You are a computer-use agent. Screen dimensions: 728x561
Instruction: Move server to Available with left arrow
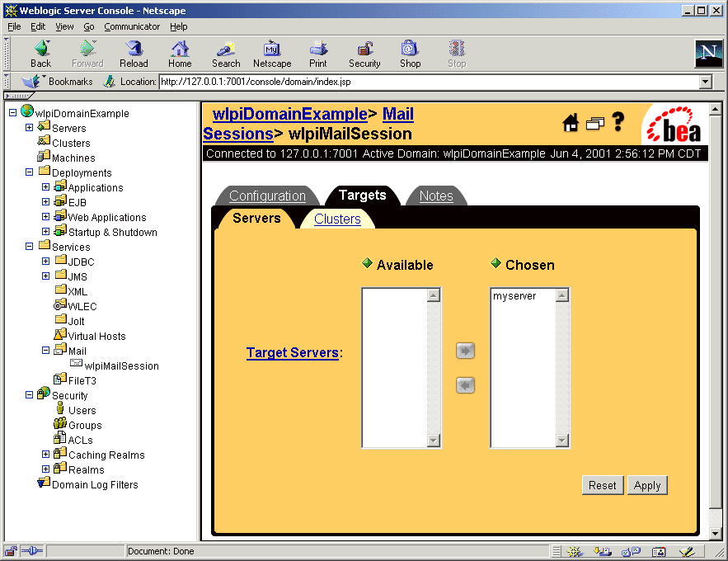pyautogui.click(x=465, y=385)
